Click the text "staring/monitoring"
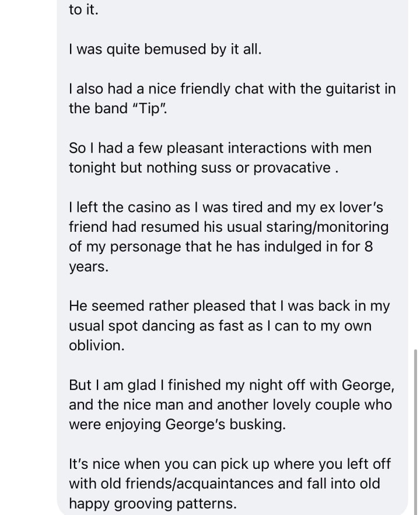 [327, 227]
